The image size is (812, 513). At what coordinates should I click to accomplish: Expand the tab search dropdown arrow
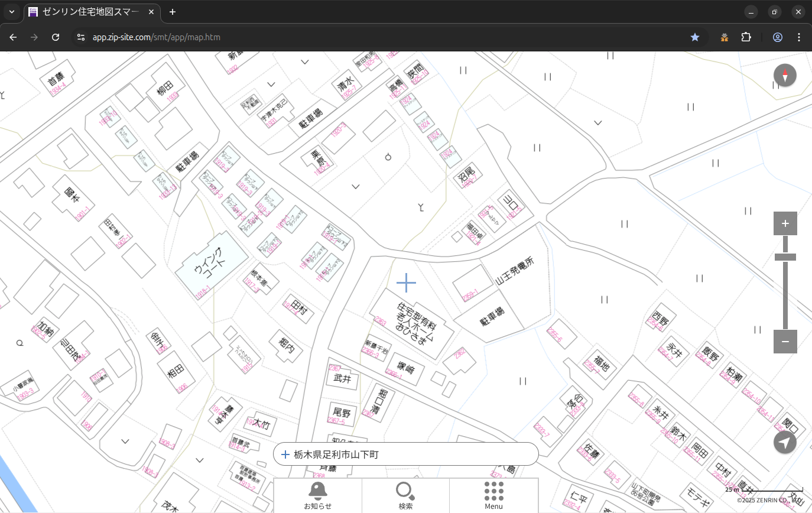coord(12,12)
